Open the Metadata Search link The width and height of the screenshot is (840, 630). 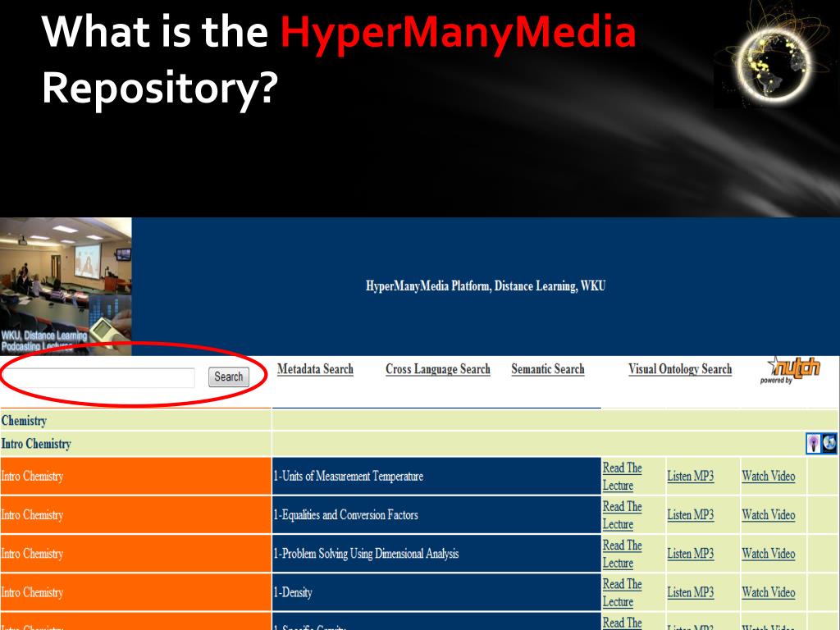(x=315, y=369)
